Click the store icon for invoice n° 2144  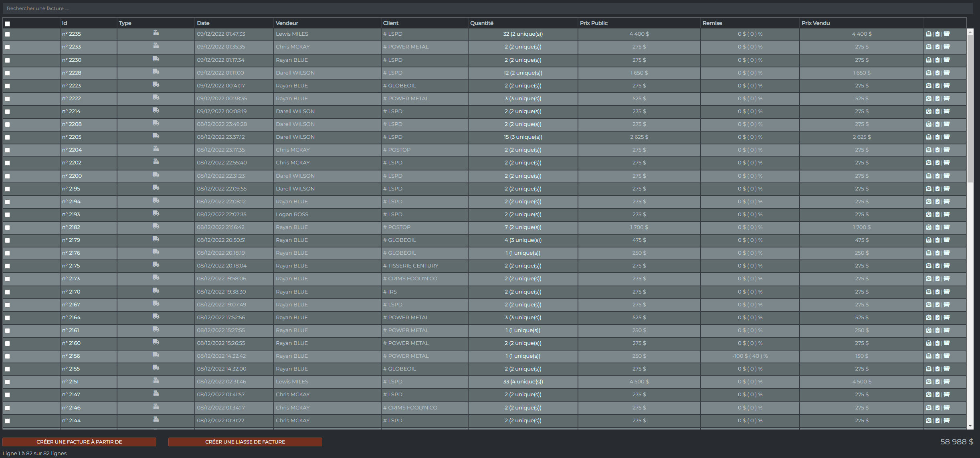[x=947, y=420]
